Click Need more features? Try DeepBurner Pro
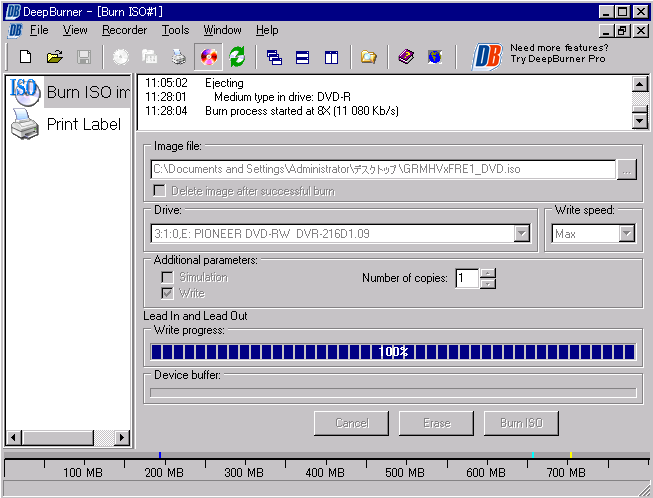653x498 pixels. [559, 53]
